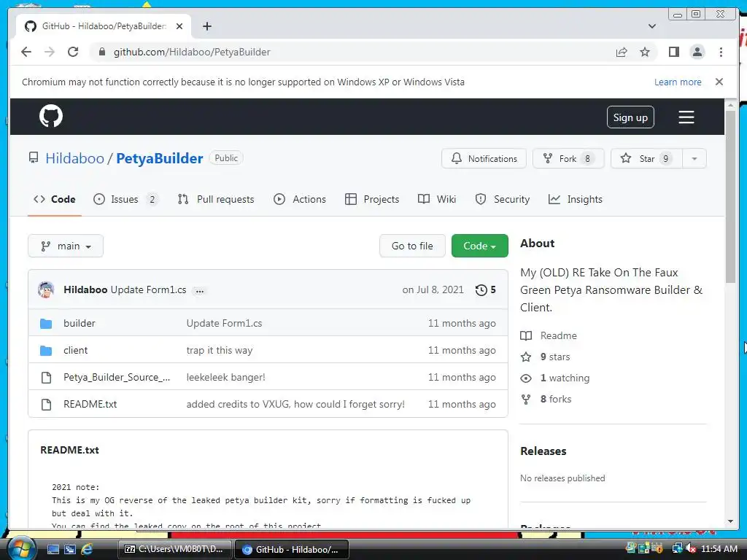
Task: Click the browser forward arrow
Action: tap(50, 52)
